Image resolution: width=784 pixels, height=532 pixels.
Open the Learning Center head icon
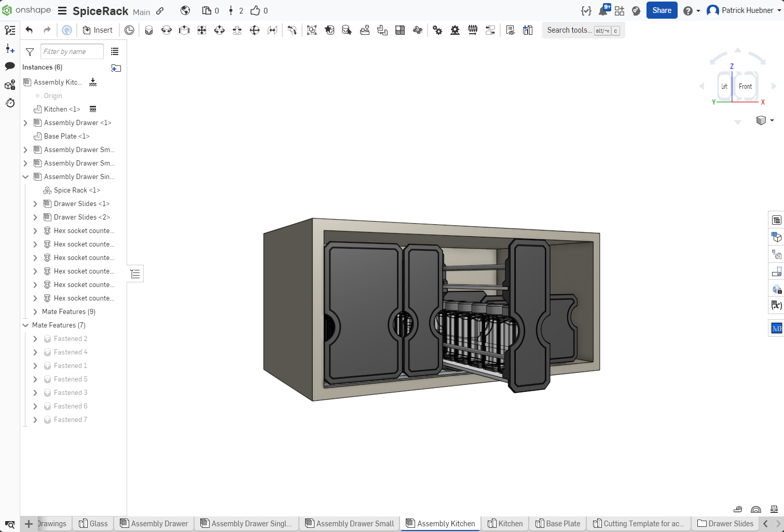pyautogui.click(x=636, y=10)
